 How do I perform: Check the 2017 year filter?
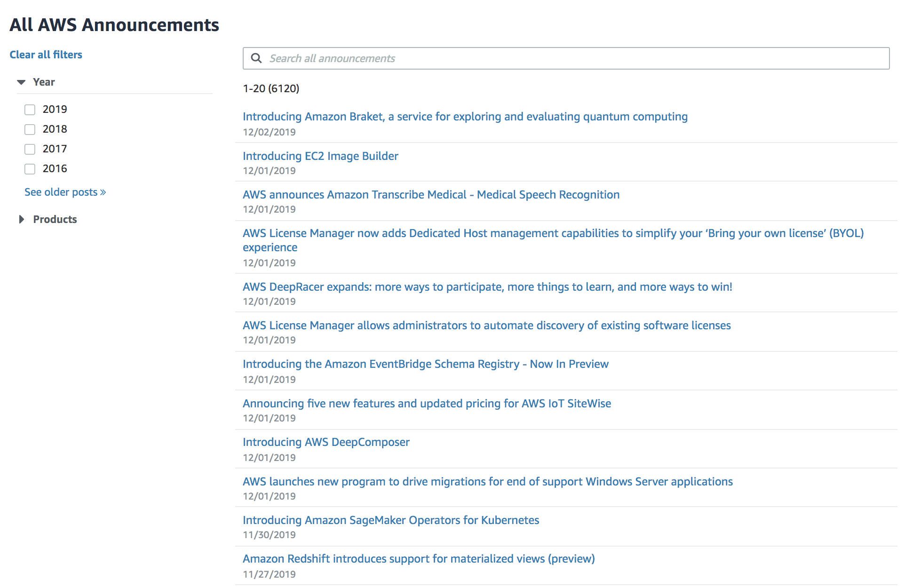(30, 149)
